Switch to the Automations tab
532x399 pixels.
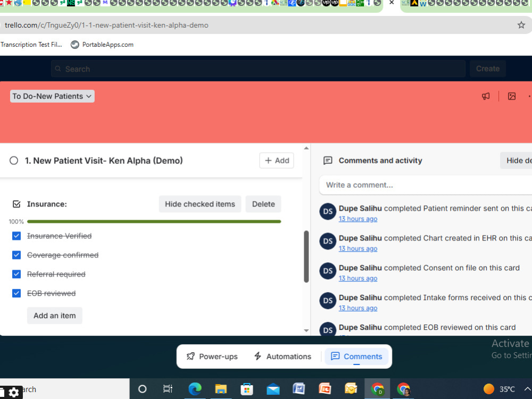[282, 356]
